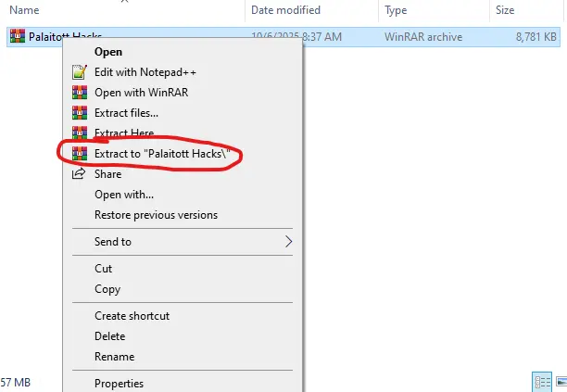Screen dimensions: 567x392
Task: Sort by the Size column header
Action: [505, 10]
